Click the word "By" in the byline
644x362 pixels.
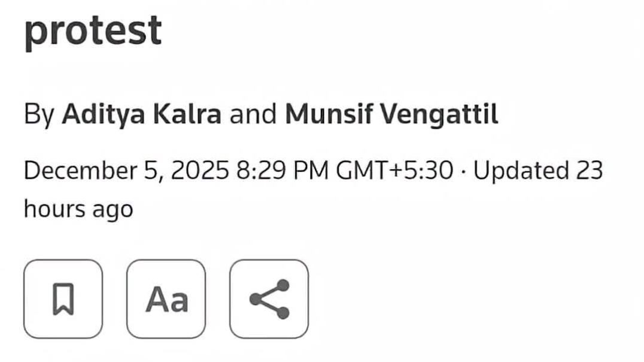(x=39, y=114)
